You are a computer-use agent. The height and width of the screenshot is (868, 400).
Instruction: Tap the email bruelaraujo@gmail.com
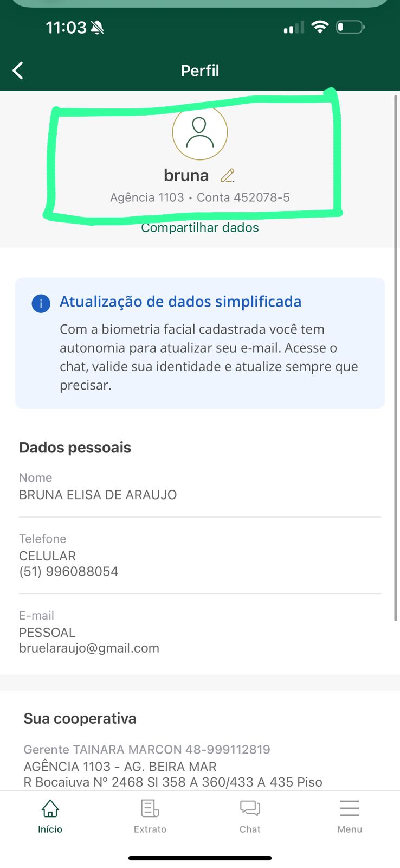89,648
